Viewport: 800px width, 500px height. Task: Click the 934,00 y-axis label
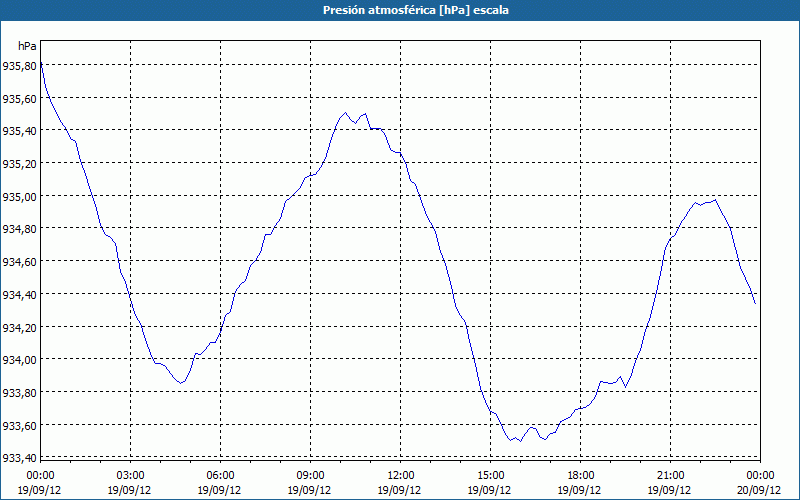pyautogui.click(x=19, y=360)
